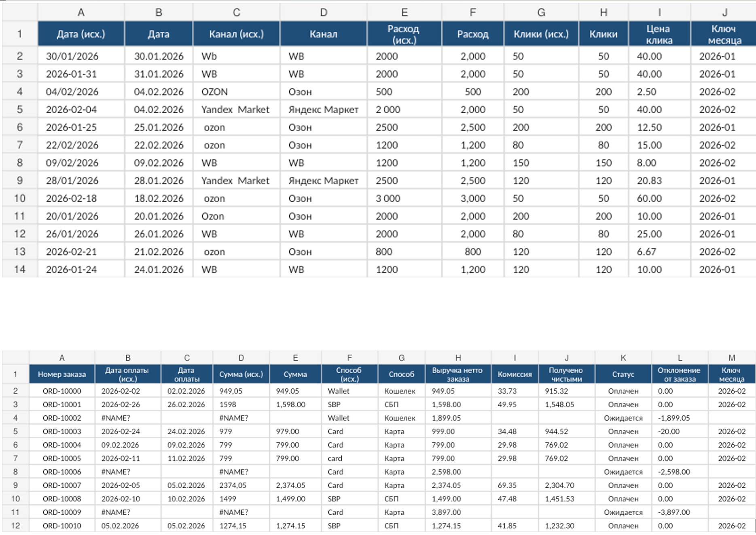Click column M header in the bottom table
The image size is (756, 535).
coord(731,358)
